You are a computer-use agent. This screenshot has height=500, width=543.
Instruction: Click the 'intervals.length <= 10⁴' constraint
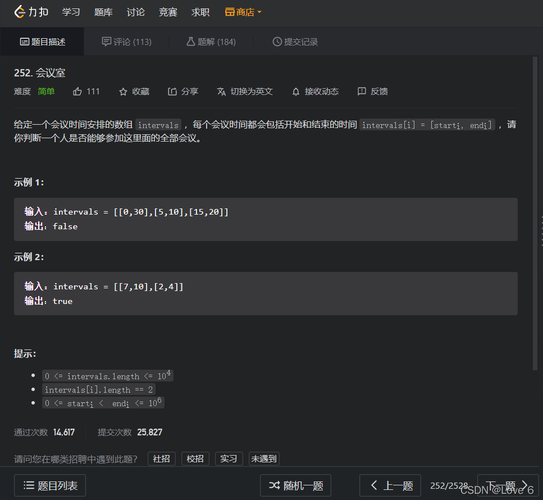[108, 376]
